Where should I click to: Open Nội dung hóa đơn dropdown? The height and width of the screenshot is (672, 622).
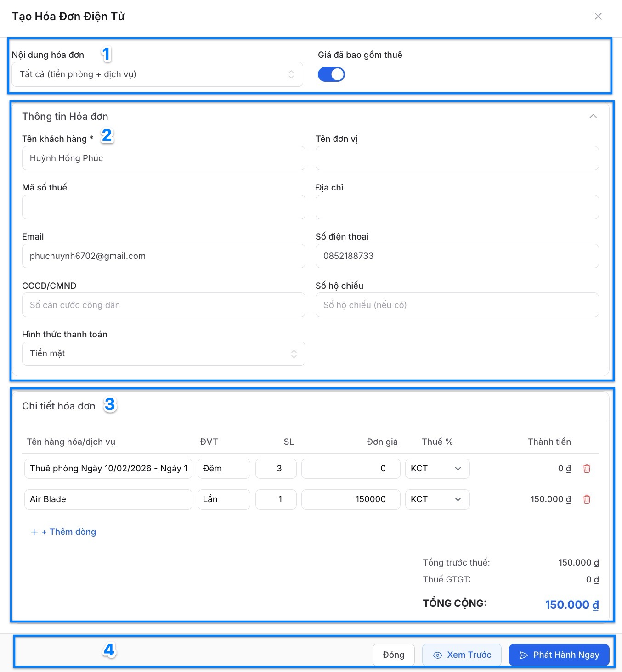click(x=157, y=74)
